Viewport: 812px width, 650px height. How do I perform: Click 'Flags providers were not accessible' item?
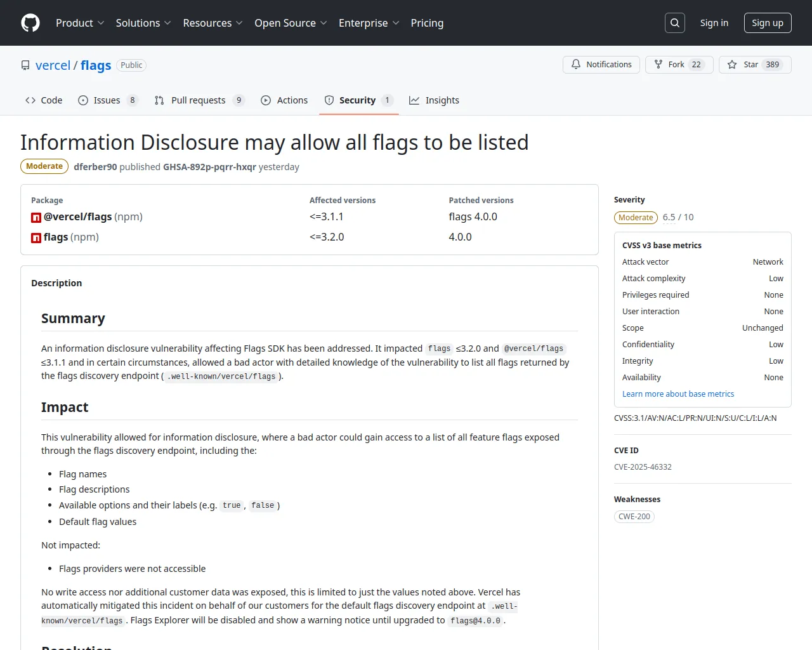[x=132, y=569]
